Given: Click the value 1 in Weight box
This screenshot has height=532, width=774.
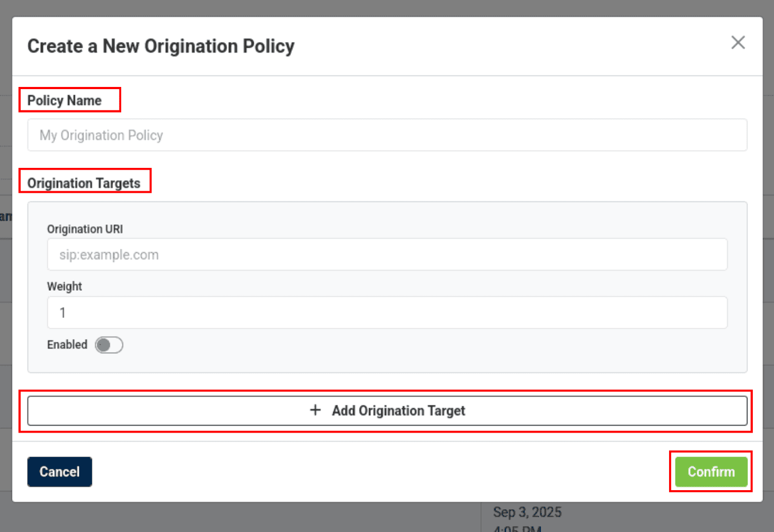Looking at the screenshot, I should tap(63, 313).
